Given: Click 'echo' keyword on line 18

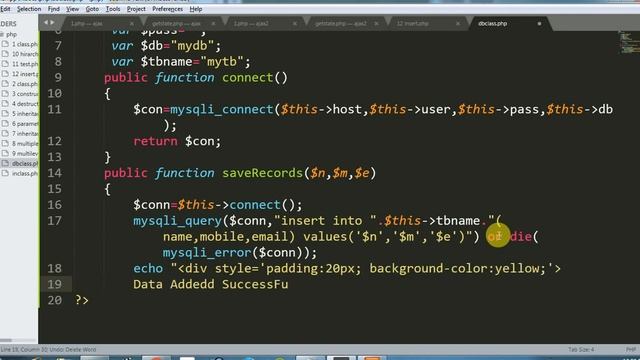Looking at the screenshot, I should [148, 269].
